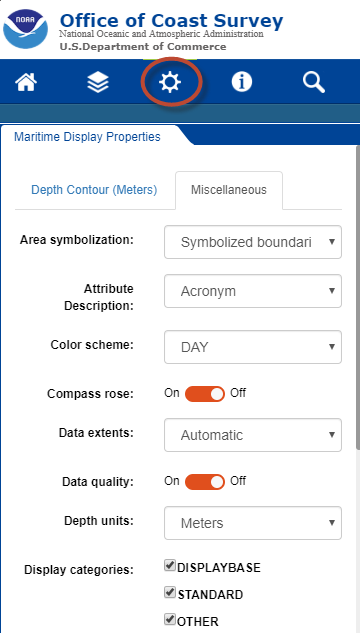Change the Depth units Meters dropdown
The image size is (360, 633).
253,523
